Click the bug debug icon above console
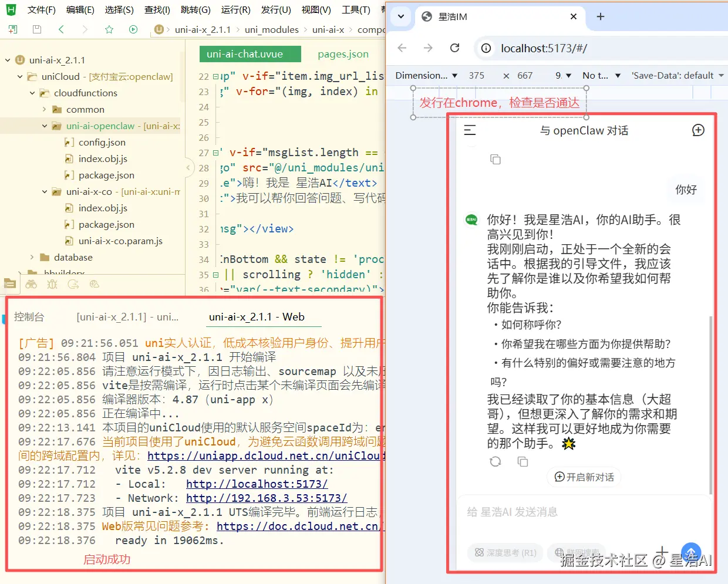The image size is (728, 584). coord(52,284)
